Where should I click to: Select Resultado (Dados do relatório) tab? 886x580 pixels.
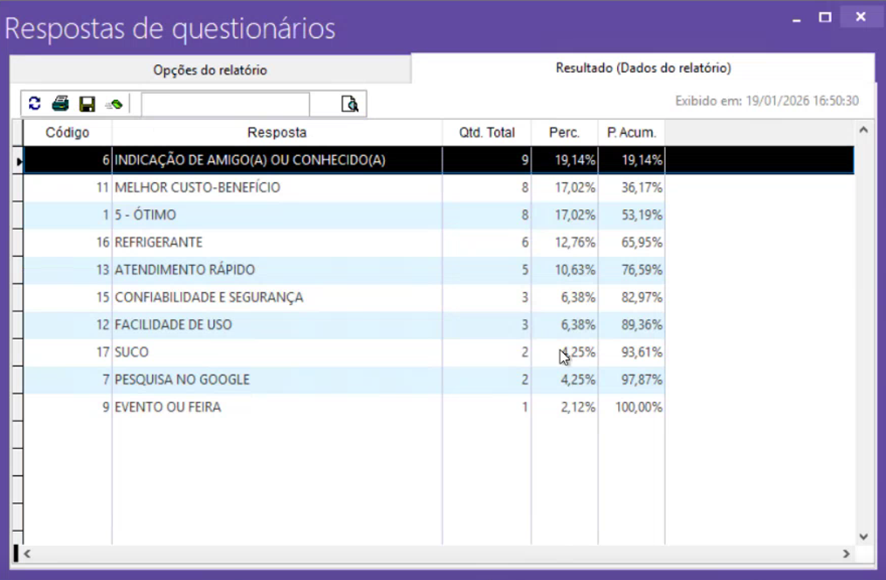[x=643, y=68]
